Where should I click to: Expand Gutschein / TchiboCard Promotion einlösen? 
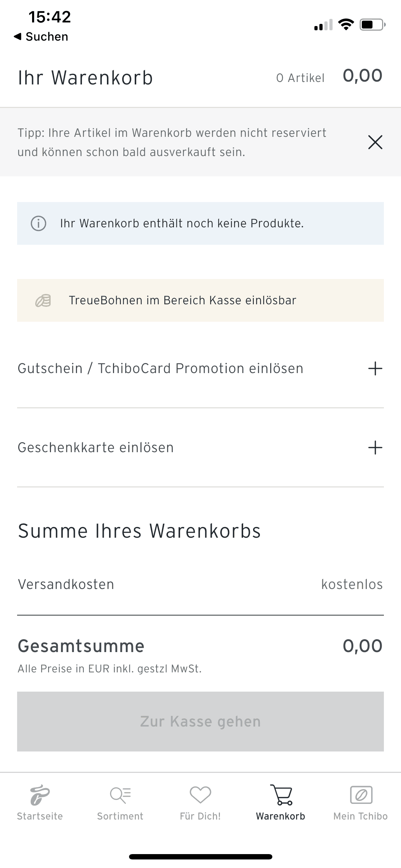(375, 368)
